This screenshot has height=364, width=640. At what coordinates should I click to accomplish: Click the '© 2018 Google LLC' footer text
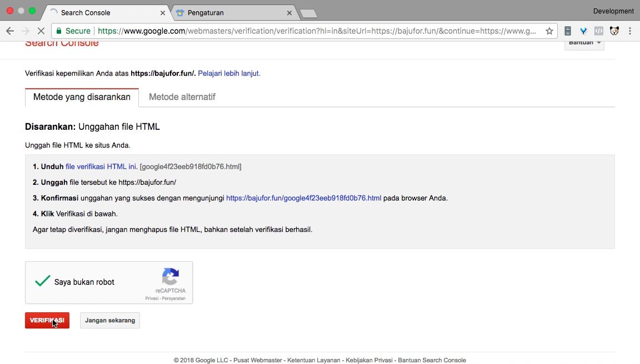click(x=201, y=360)
